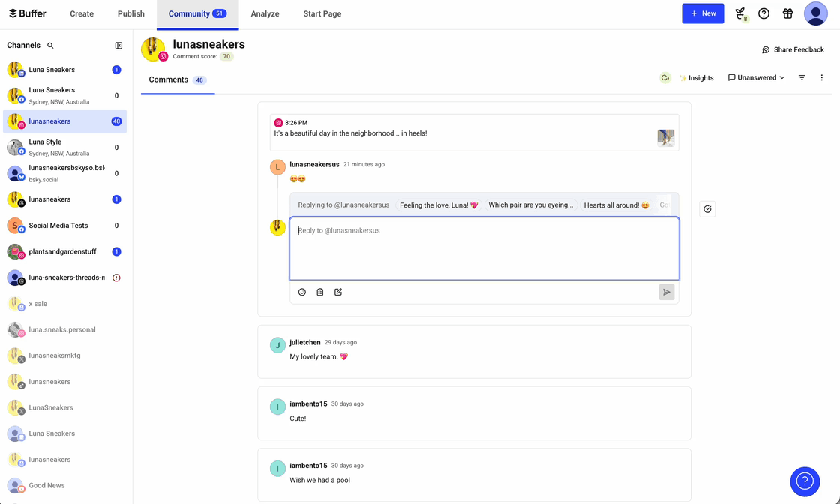Click the blue New button
This screenshot has height=504, width=840.
[703, 13]
